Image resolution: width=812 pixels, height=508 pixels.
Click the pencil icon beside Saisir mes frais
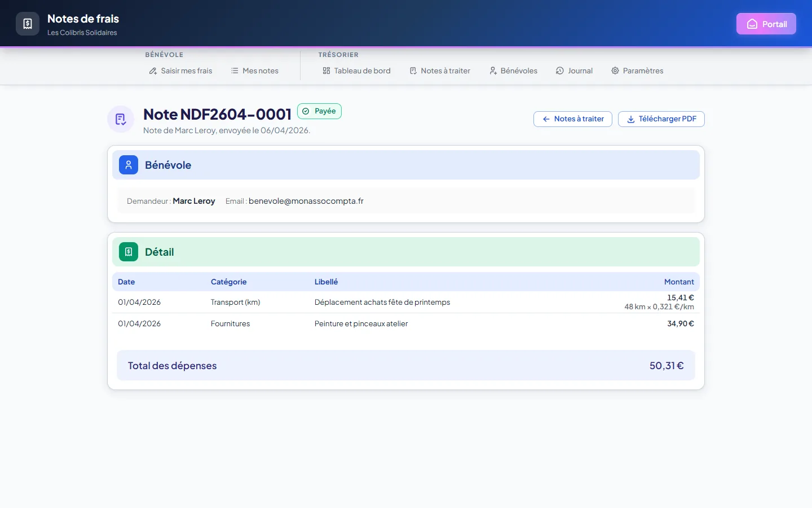153,71
